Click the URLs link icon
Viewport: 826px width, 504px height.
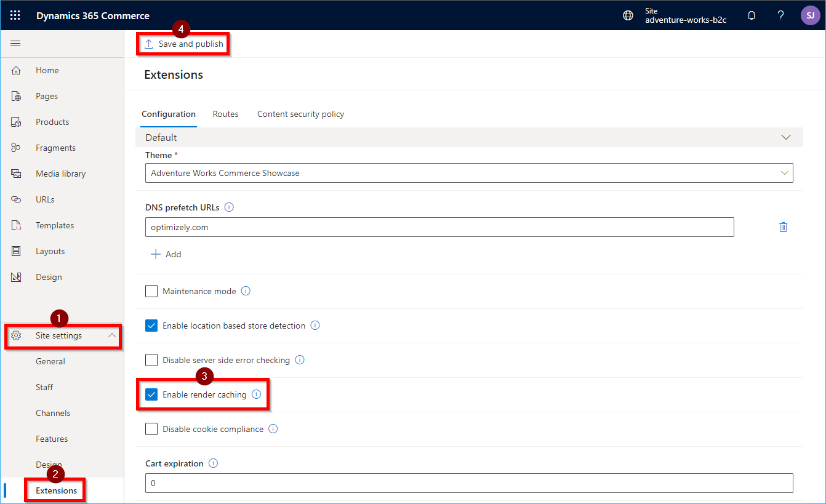pos(16,199)
